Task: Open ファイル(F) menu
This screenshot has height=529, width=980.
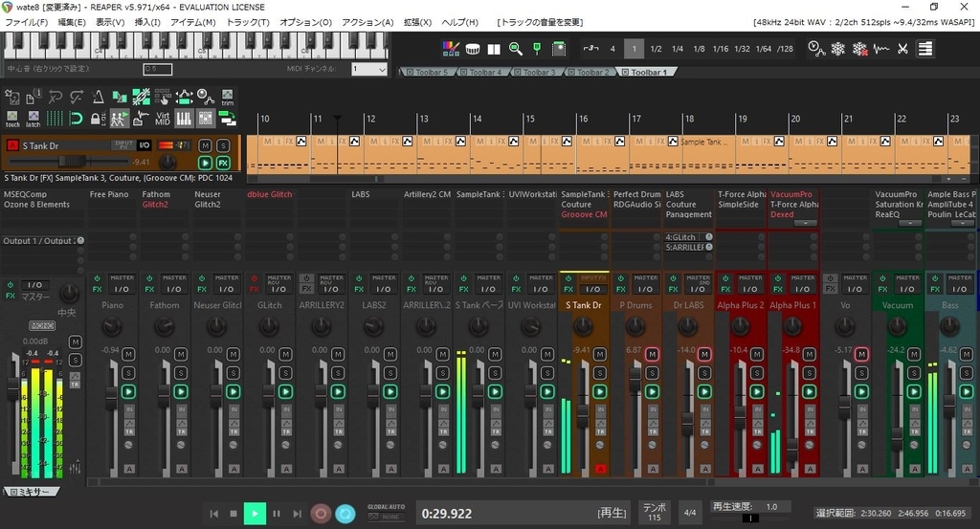Action: (26, 22)
